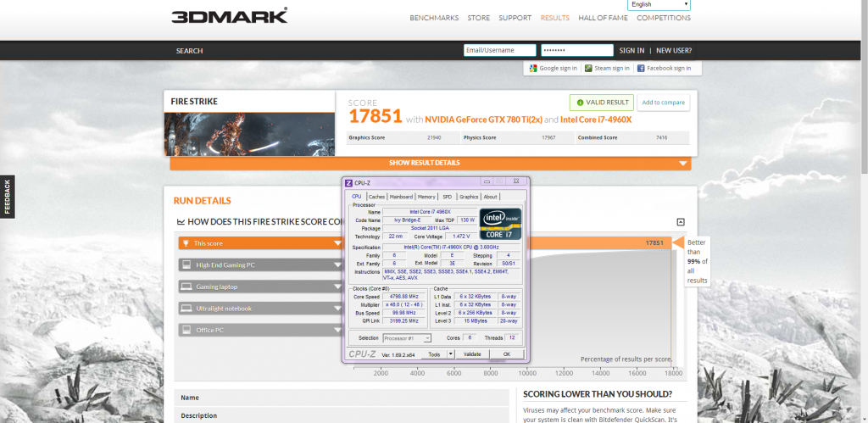Switch to the CPU tab in CPU-Z
The height and width of the screenshot is (423, 868).
click(x=357, y=196)
